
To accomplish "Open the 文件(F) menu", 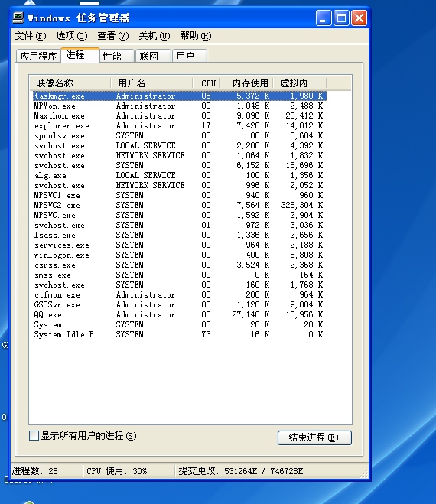I will point(31,36).
